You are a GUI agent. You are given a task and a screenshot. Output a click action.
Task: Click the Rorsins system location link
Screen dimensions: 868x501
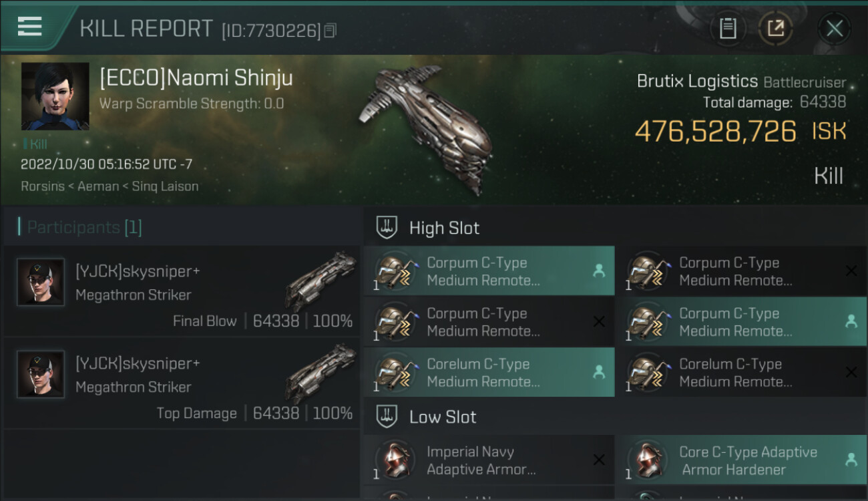point(40,186)
